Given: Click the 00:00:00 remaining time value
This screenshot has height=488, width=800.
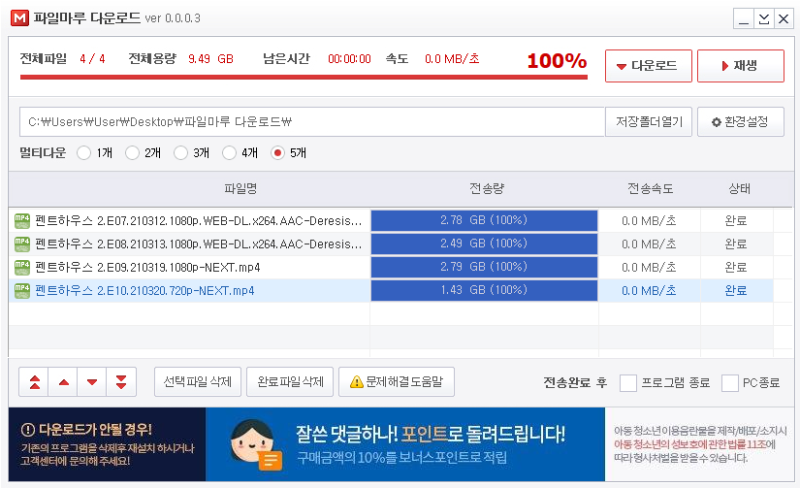Looking at the screenshot, I should click(x=349, y=59).
